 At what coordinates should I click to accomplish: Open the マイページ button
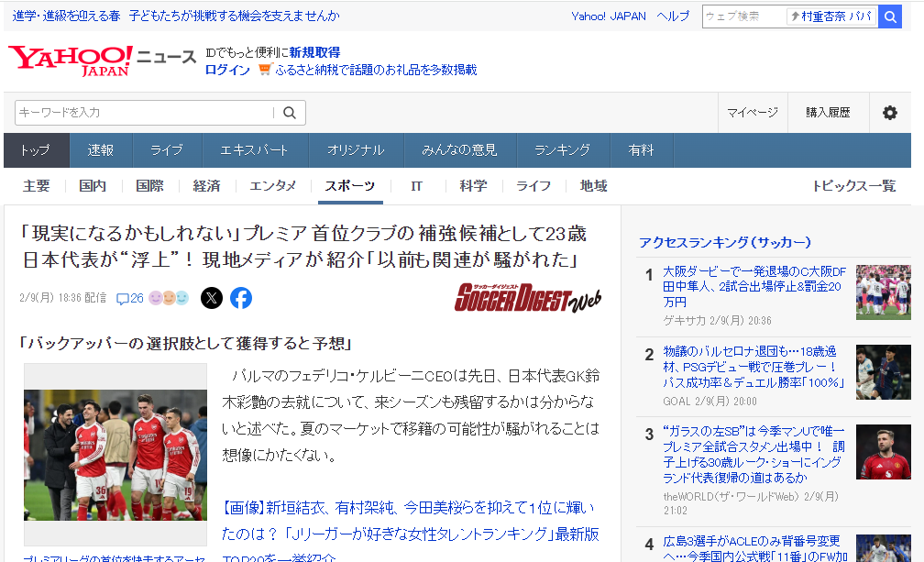[752, 113]
